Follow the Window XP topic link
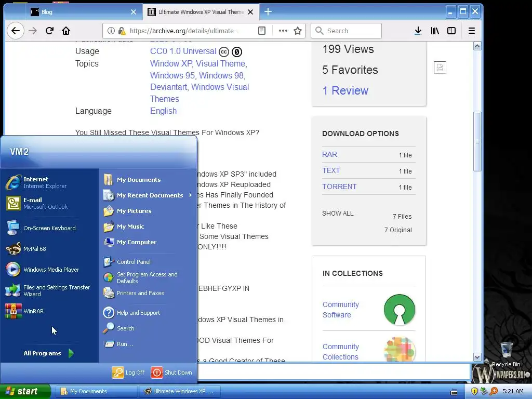532x399 pixels. (x=171, y=63)
